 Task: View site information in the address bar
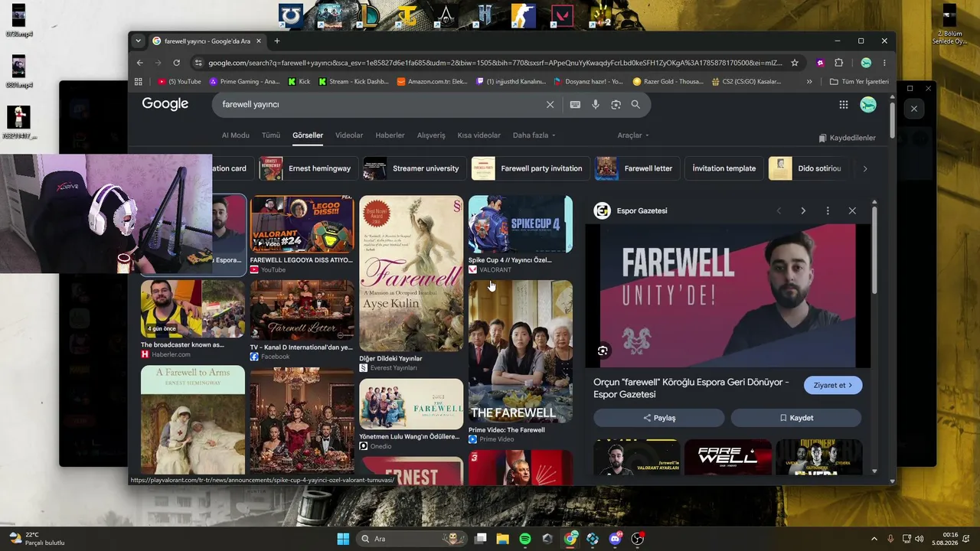198,63
